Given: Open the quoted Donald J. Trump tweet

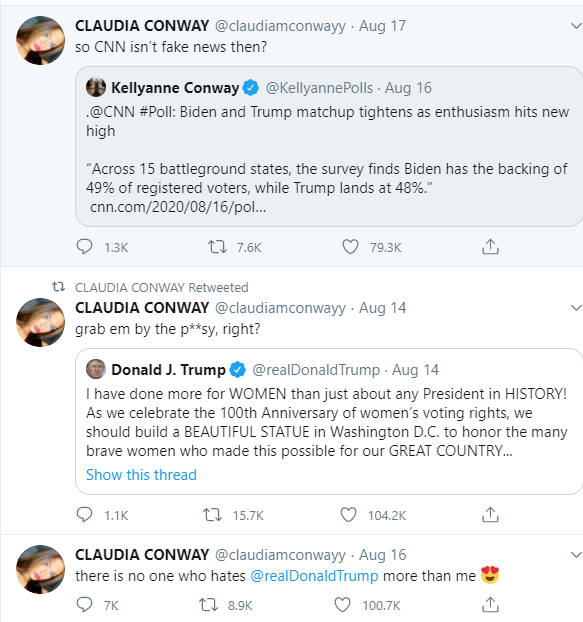Looking at the screenshot, I should (x=329, y=421).
